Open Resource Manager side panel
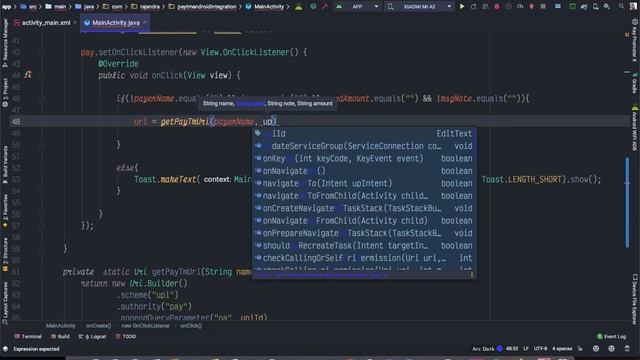 [5, 43]
